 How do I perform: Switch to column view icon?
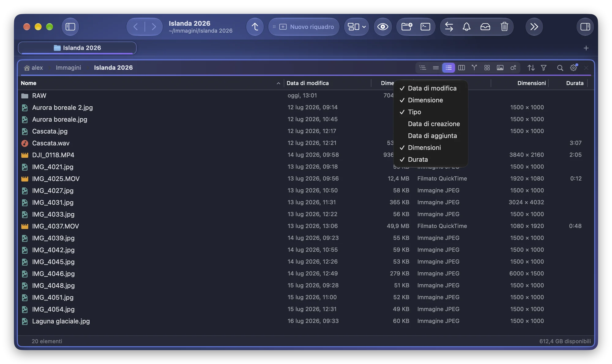461,68
